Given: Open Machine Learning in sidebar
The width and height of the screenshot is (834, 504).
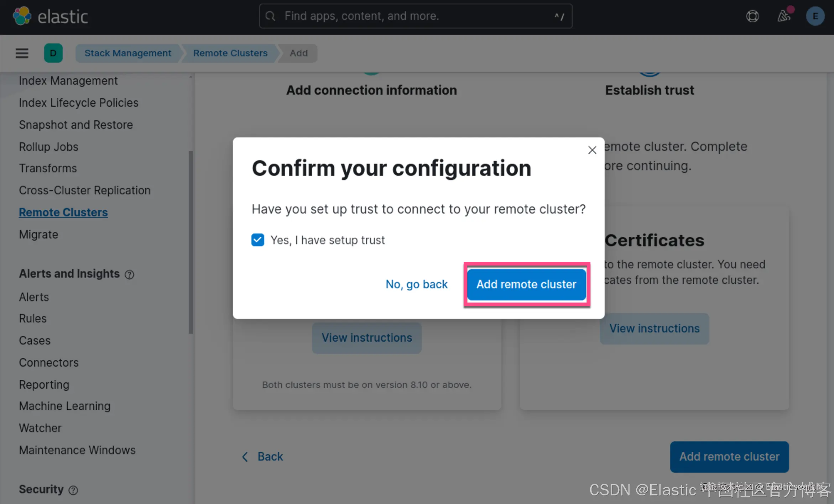Looking at the screenshot, I should [x=64, y=406].
